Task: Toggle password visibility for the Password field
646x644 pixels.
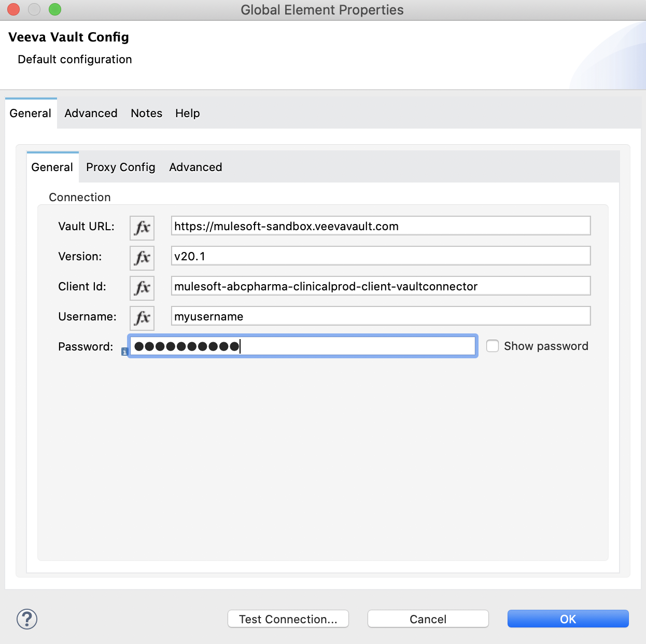Action: pyautogui.click(x=492, y=346)
